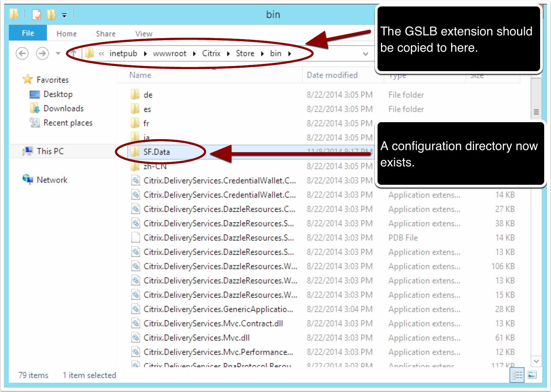Click the Properties icon in quick access toolbar
Screen dimensions: 551x392
pyautogui.click(x=37, y=15)
